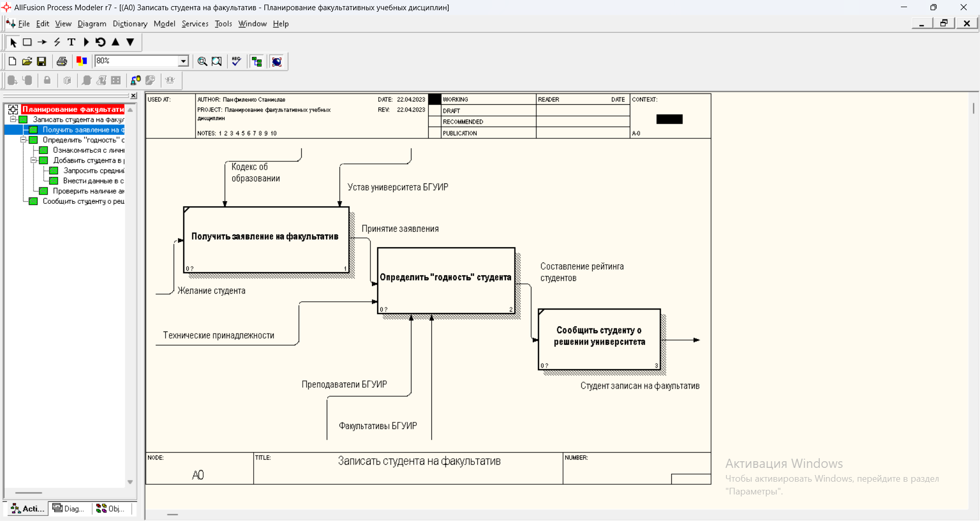Open the Window menu

click(x=252, y=23)
